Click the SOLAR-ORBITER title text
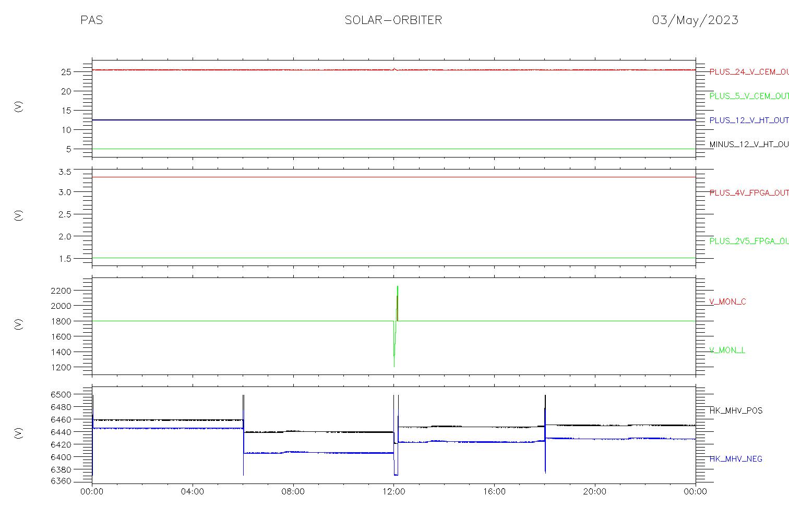The image size is (789, 532). pyautogui.click(x=393, y=20)
